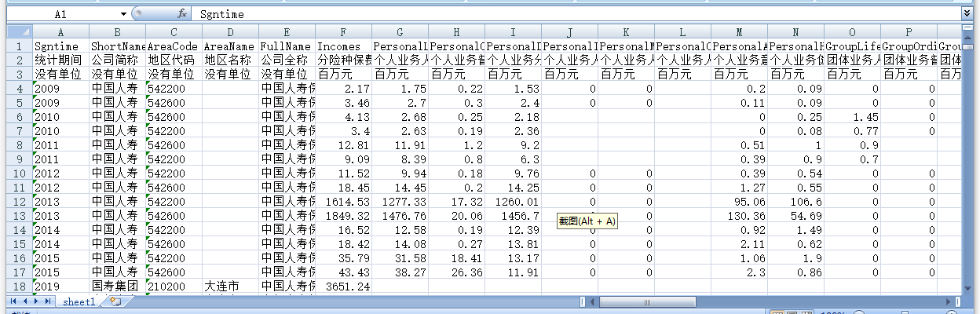980x314 pixels.
Task: Click the insert new worksheet icon
Action: [115, 301]
